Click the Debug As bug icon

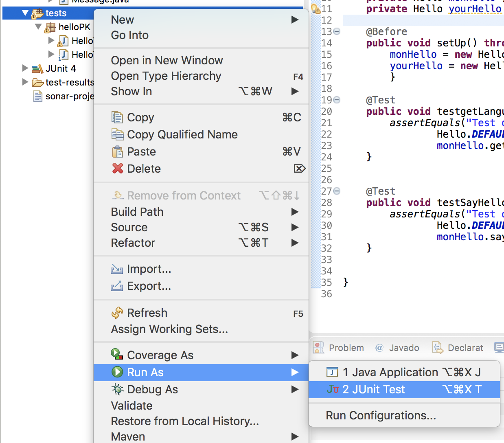tap(117, 389)
